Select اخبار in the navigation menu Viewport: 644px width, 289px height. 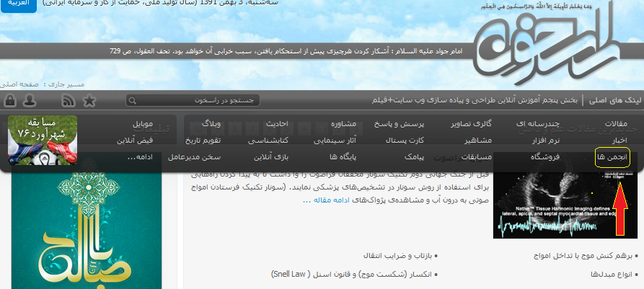[620, 141]
